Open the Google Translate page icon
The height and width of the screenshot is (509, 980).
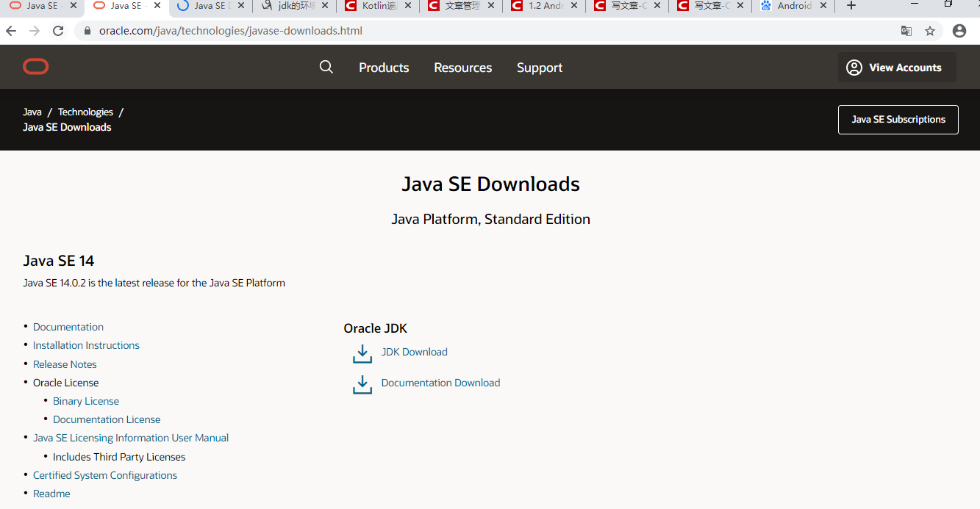coord(906,31)
